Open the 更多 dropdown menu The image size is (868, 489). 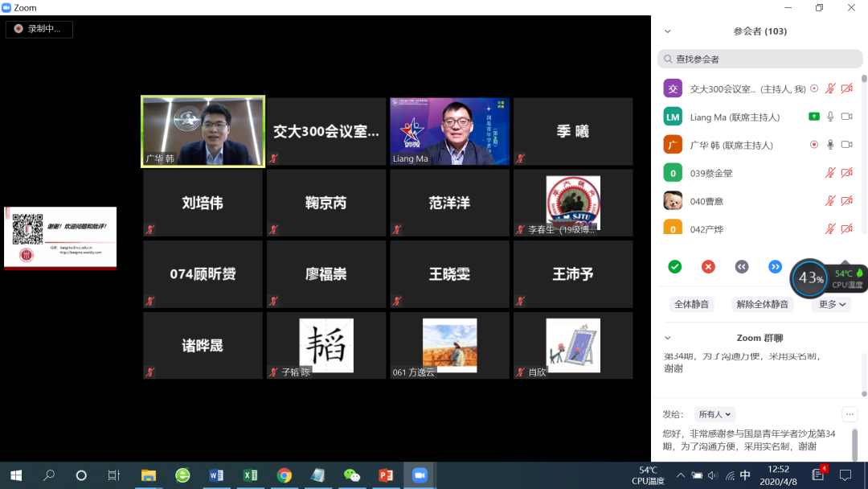[832, 305]
